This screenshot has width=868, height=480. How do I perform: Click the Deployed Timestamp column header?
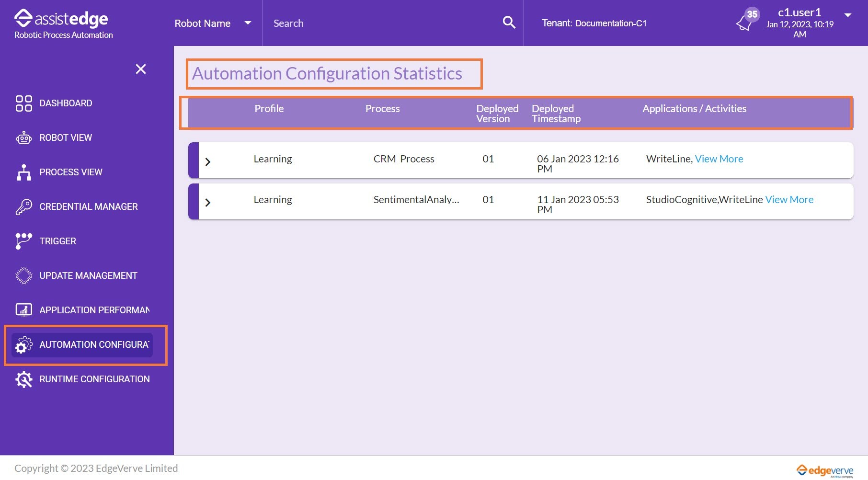coord(556,114)
